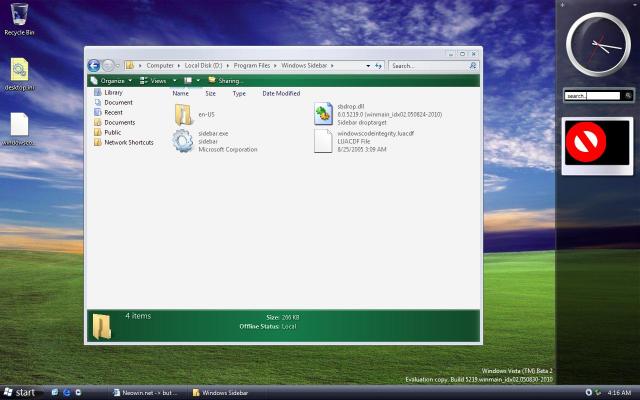Click the Back navigation arrow button
This screenshot has height=400, width=640.
[x=93, y=65]
